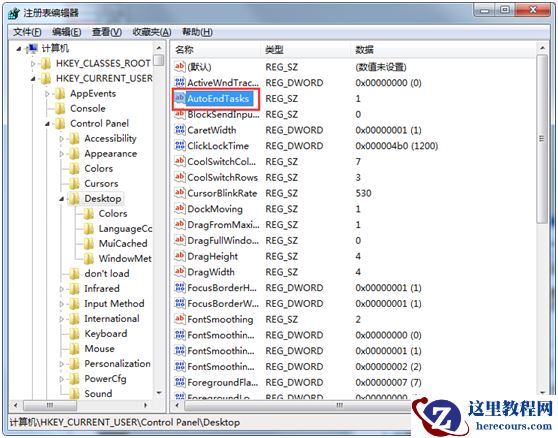Screen dimensions: 558x438
Task: Click the WindowMet folder icon
Action: tap(88, 259)
